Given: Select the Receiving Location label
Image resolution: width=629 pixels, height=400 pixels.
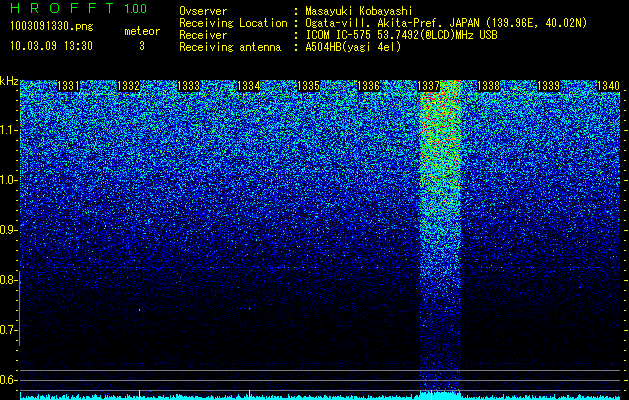Looking at the screenshot, I should (x=233, y=23).
